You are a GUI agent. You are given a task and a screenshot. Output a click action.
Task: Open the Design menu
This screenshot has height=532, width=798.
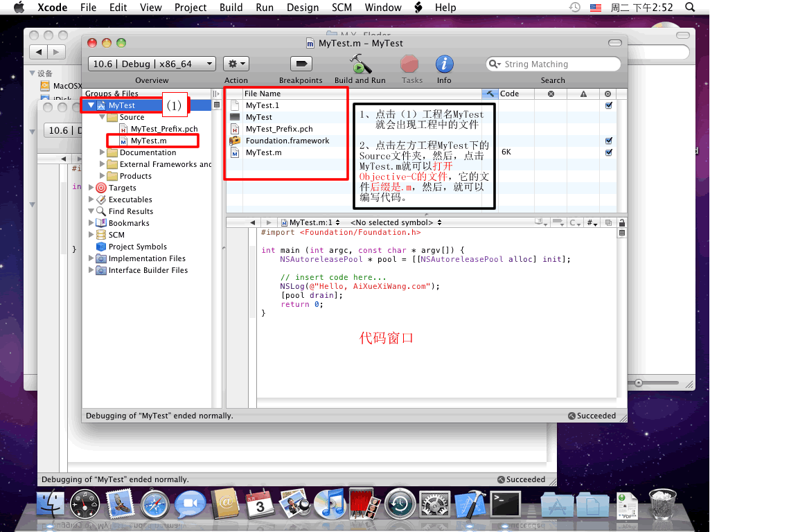[x=303, y=7]
